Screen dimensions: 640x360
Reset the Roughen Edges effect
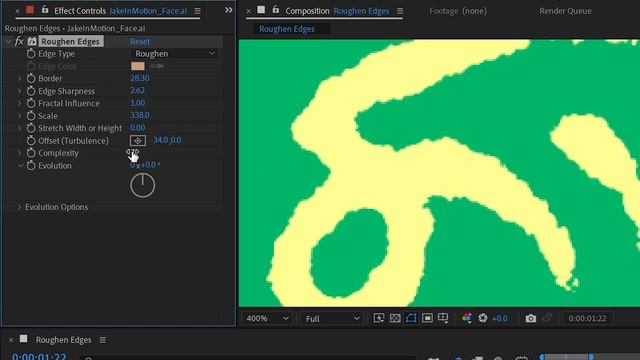pos(140,41)
